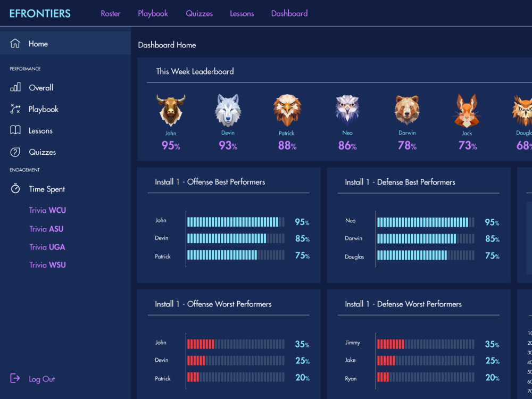Image resolution: width=532 pixels, height=399 pixels.
Task: Click the EFRONTIERS logo
Action: click(x=40, y=14)
